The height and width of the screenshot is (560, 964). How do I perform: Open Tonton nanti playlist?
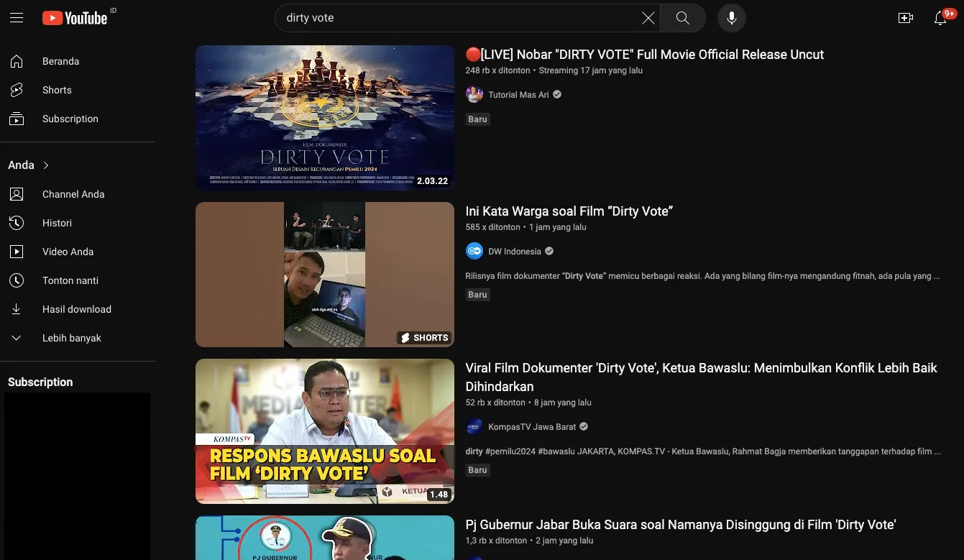pyautogui.click(x=70, y=280)
